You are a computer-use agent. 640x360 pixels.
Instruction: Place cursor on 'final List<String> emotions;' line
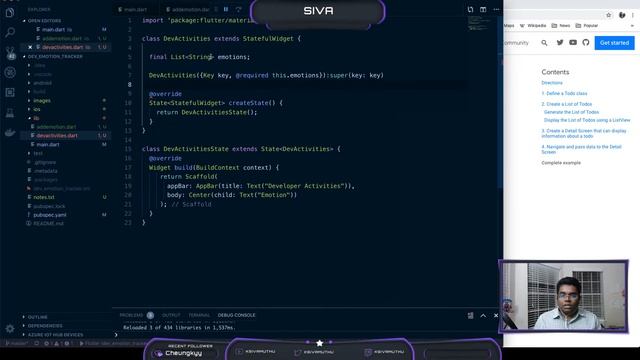click(x=199, y=57)
